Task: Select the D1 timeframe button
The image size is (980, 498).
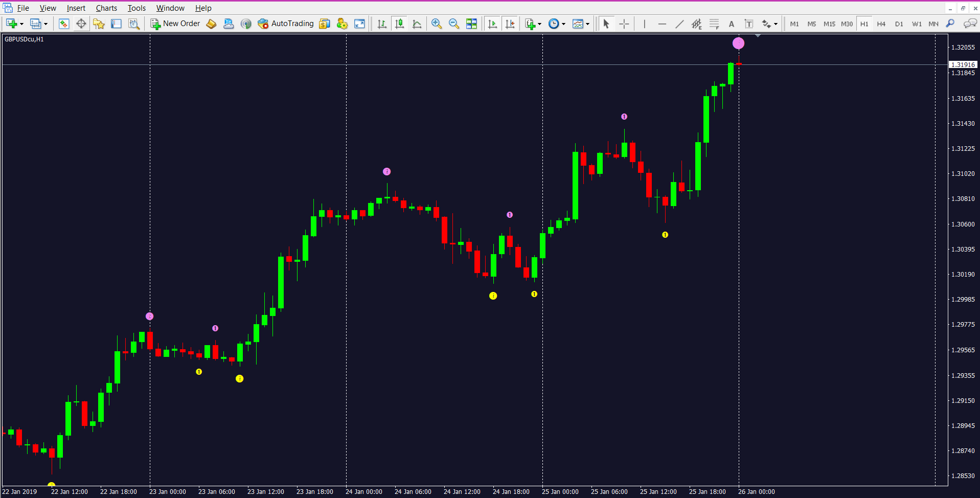Action: (899, 24)
